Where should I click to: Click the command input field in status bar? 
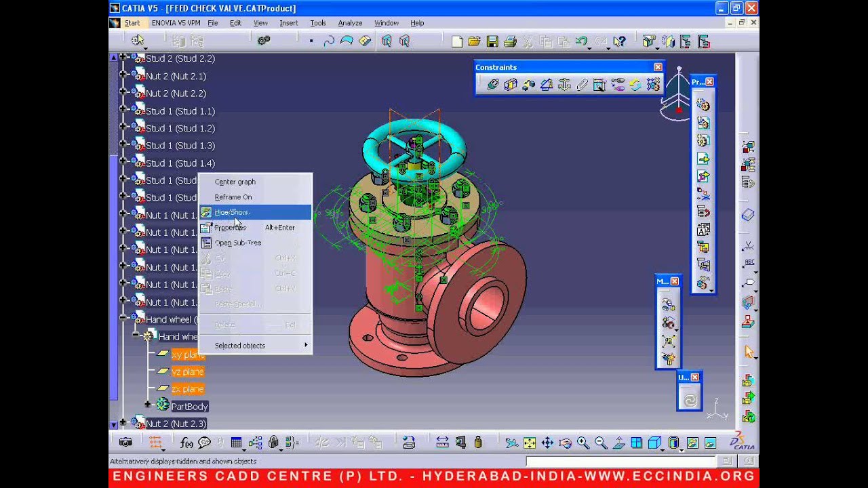pos(620,462)
